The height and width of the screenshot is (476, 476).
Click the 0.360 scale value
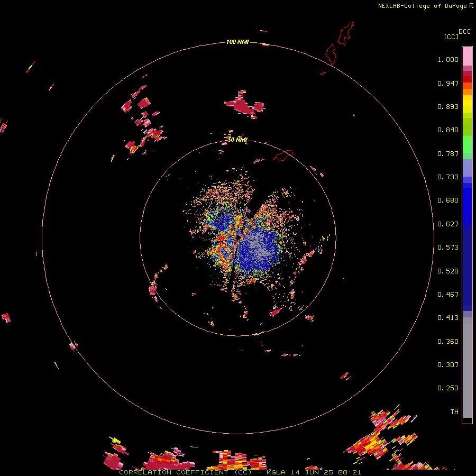(448, 342)
